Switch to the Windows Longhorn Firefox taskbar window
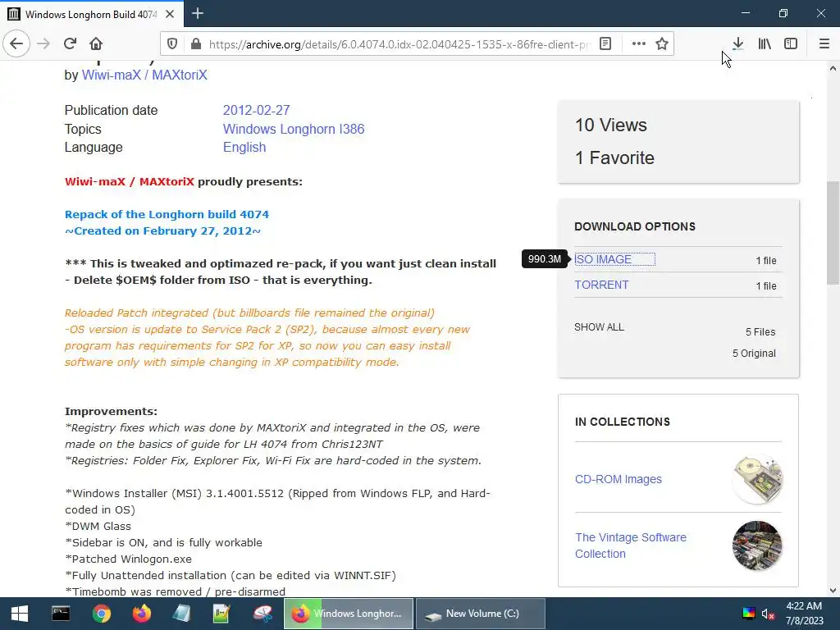This screenshot has width=840, height=630. click(x=349, y=614)
